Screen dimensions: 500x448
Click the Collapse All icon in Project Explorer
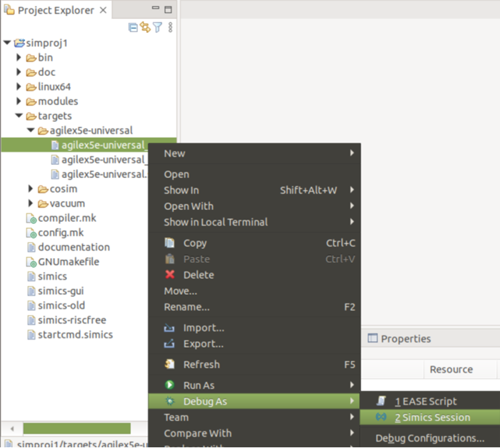[x=133, y=27]
